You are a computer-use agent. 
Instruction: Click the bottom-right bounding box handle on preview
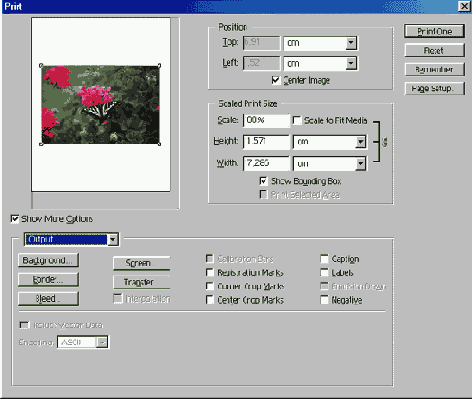click(159, 144)
